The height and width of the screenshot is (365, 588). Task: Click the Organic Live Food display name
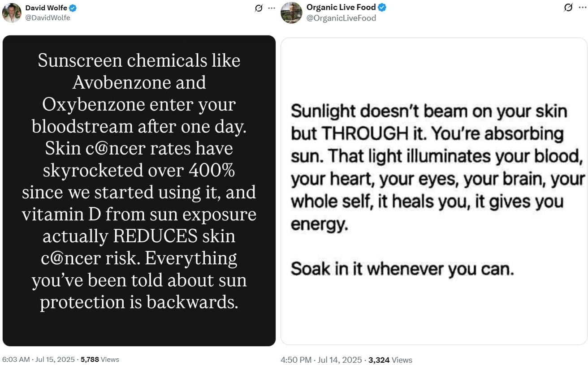tap(341, 7)
